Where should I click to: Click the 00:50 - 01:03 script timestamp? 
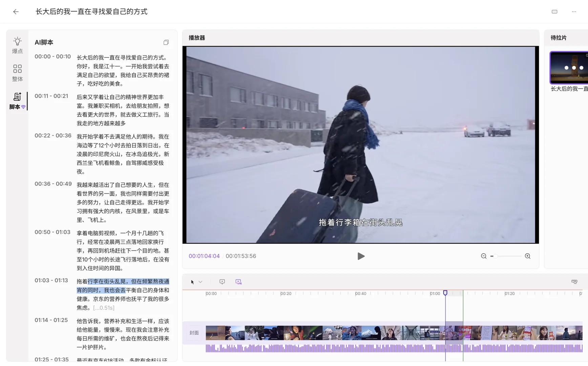click(52, 232)
